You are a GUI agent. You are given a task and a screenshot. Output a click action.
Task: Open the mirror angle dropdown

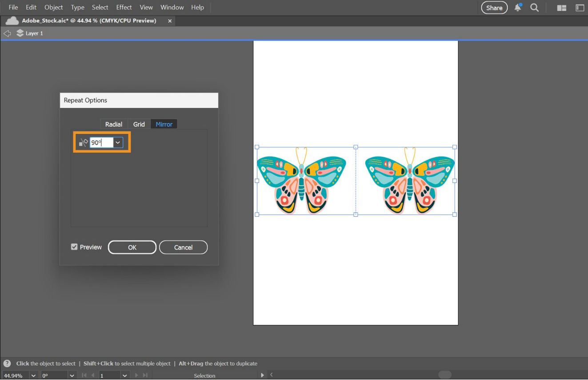pyautogui.click(x=117, y=142)
